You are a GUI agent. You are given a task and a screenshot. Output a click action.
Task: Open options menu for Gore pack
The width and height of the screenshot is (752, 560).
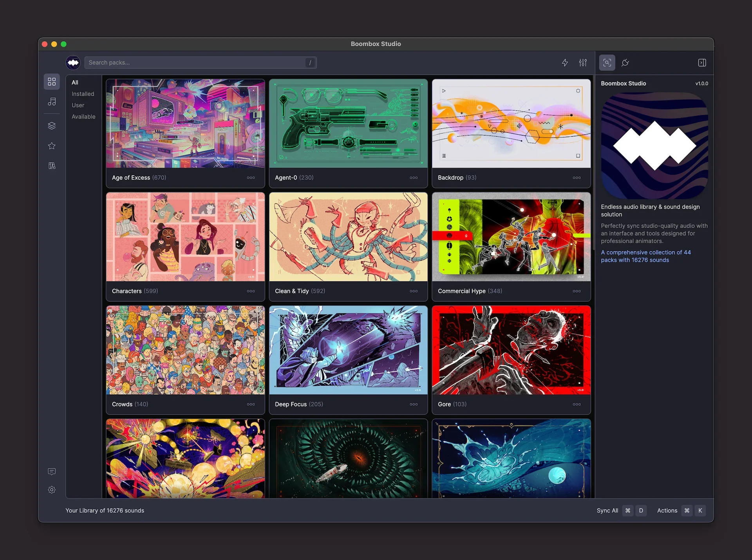(577, 404)
